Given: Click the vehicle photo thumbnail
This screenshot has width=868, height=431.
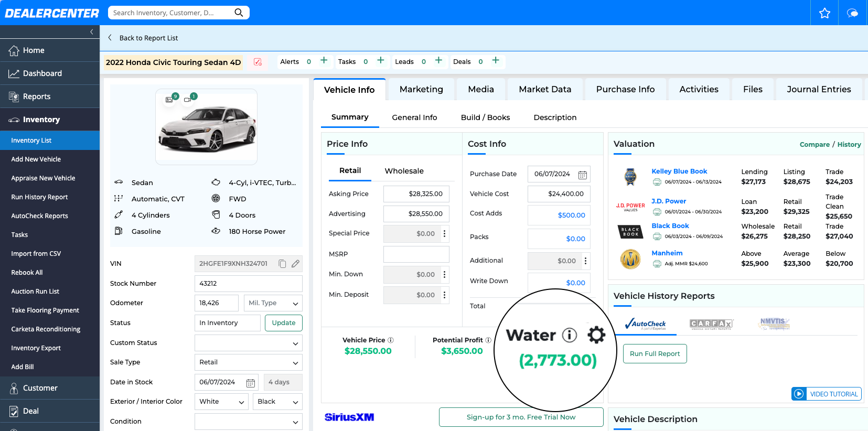Looking at the screenshot, I should coord(206,127).
